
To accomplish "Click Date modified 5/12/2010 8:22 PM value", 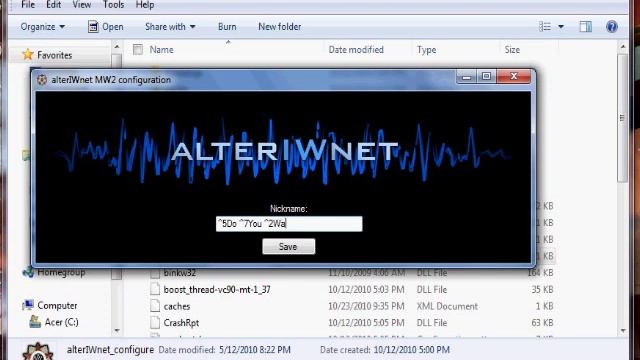I will (255, 350).
